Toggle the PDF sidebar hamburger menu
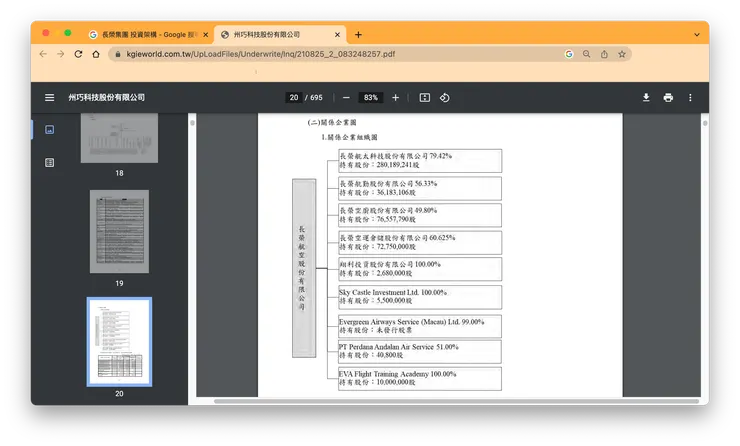The height and width of the screenshot is (446, 740). tap(50, 98)
